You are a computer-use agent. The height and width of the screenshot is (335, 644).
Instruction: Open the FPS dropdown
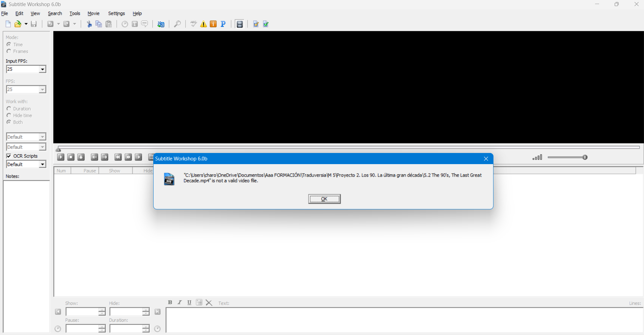42,89
